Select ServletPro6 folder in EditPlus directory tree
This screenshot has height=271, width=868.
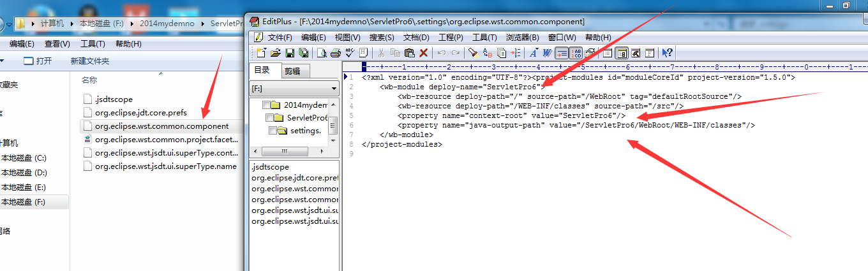307,118
